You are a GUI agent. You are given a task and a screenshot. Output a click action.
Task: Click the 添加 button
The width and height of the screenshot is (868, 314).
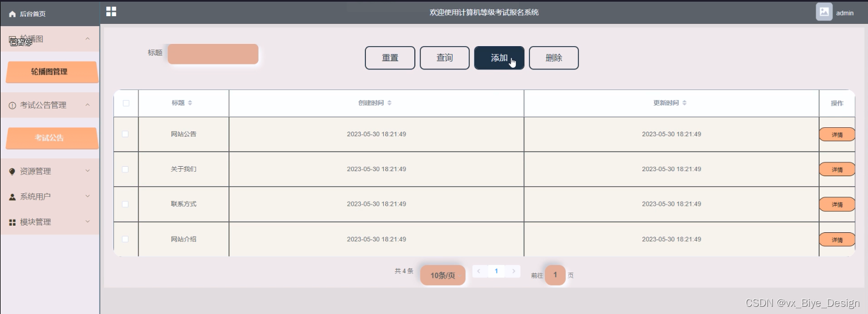pos(499,58)
